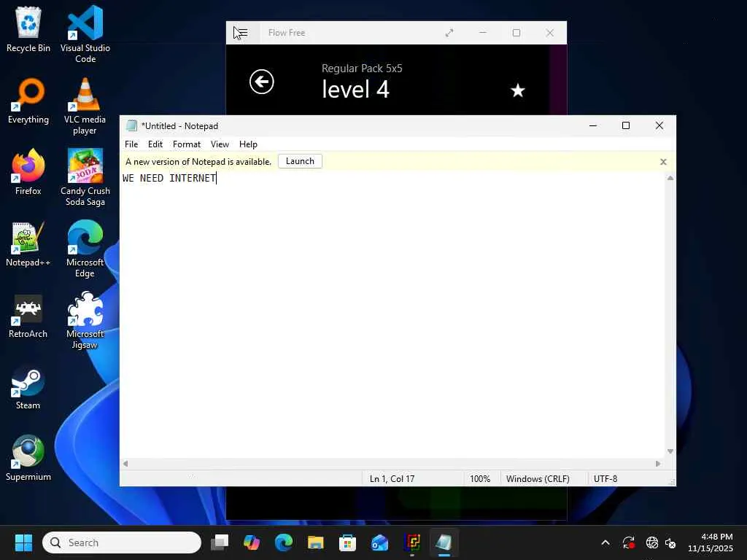
Task: Click the Notepad taskbar icon
Action: (444, 542)
